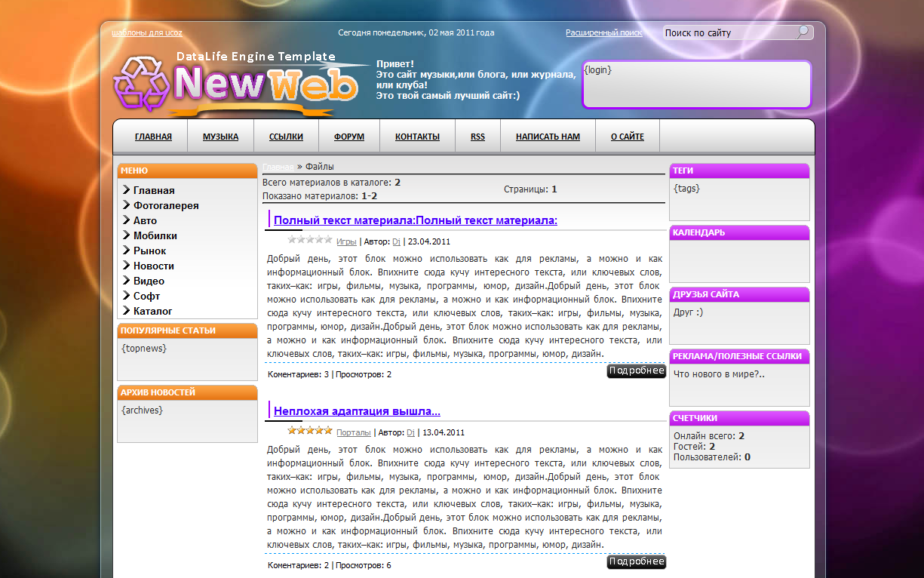
Task: Click the arrow icon beside Авто
Action: tap(126, 220)
